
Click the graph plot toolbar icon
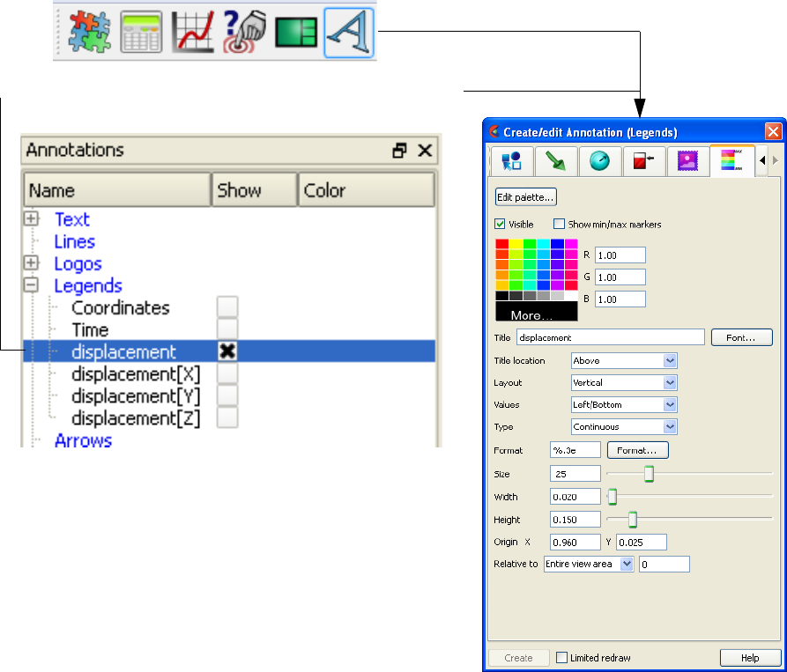[193, 32]
